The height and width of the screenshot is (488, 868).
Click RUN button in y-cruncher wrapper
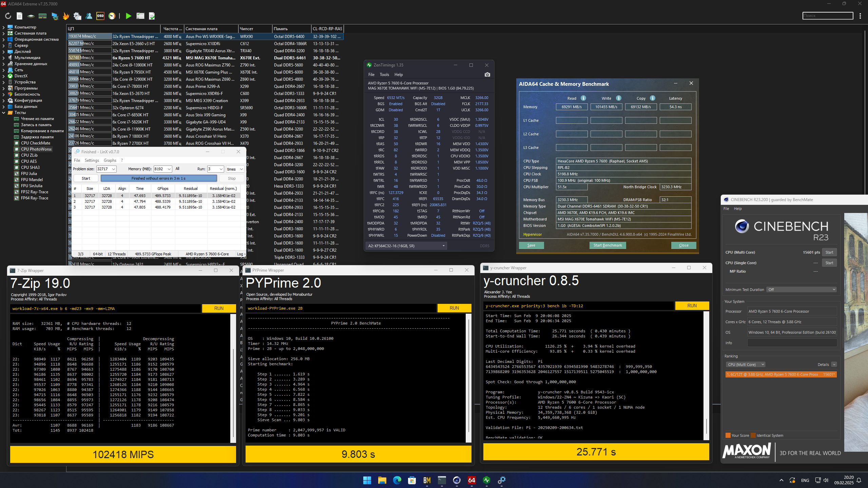click(692, 306)
